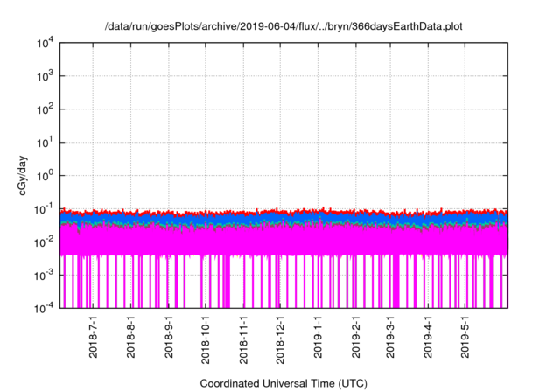The width and height of the screenshot is (560, 392).
Task: Click the 2019-3-1 date tick label
Action: [x=390, y=336]
